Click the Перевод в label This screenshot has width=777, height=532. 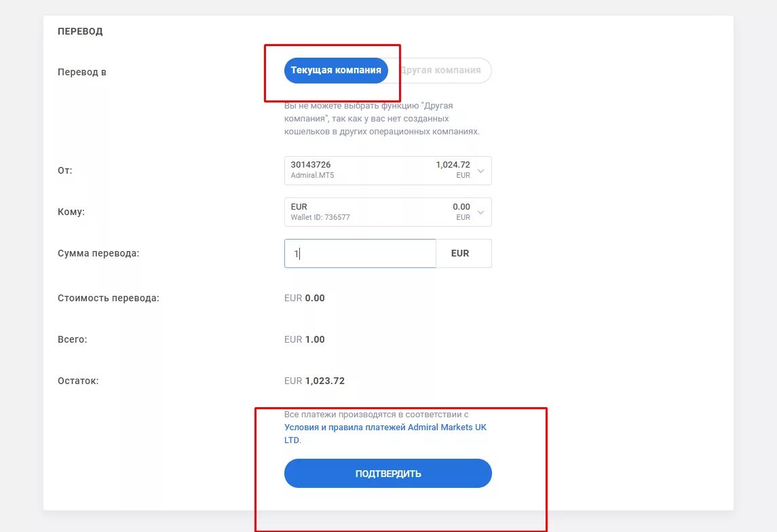(82, 72)
